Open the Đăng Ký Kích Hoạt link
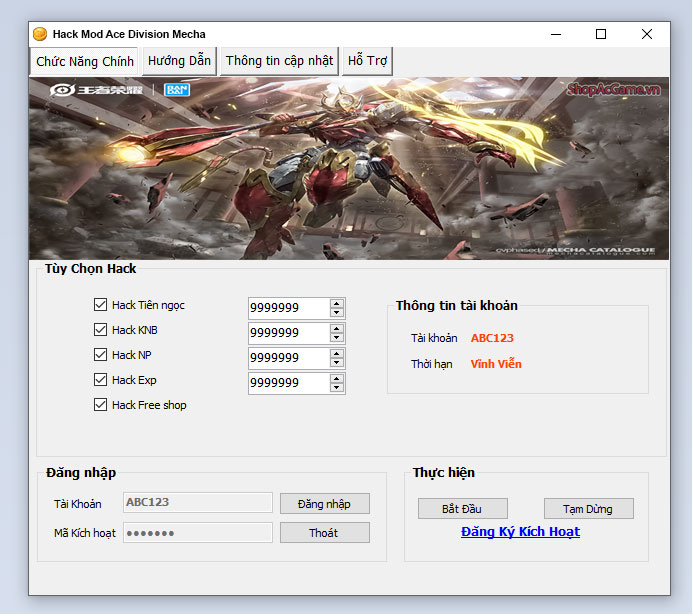 [x=520, y=532]
